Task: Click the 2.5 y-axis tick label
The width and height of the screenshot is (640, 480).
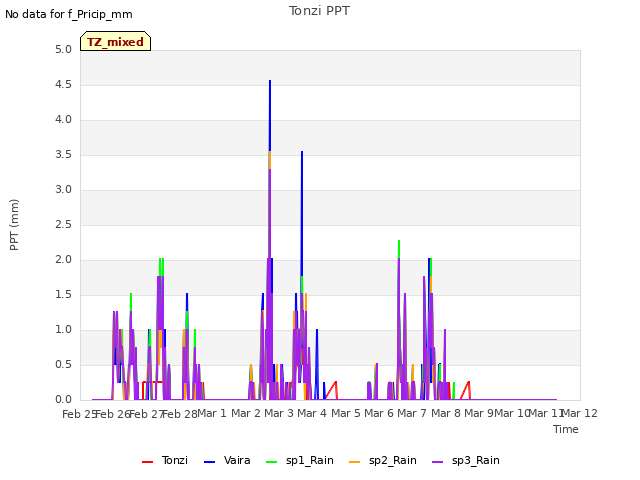Action: 63,224
